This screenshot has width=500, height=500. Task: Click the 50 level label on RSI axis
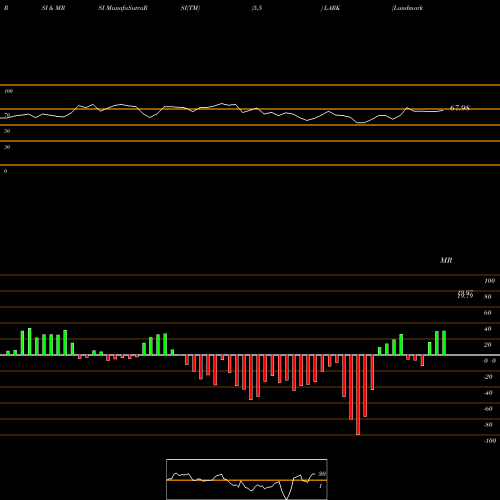point(7,131)
